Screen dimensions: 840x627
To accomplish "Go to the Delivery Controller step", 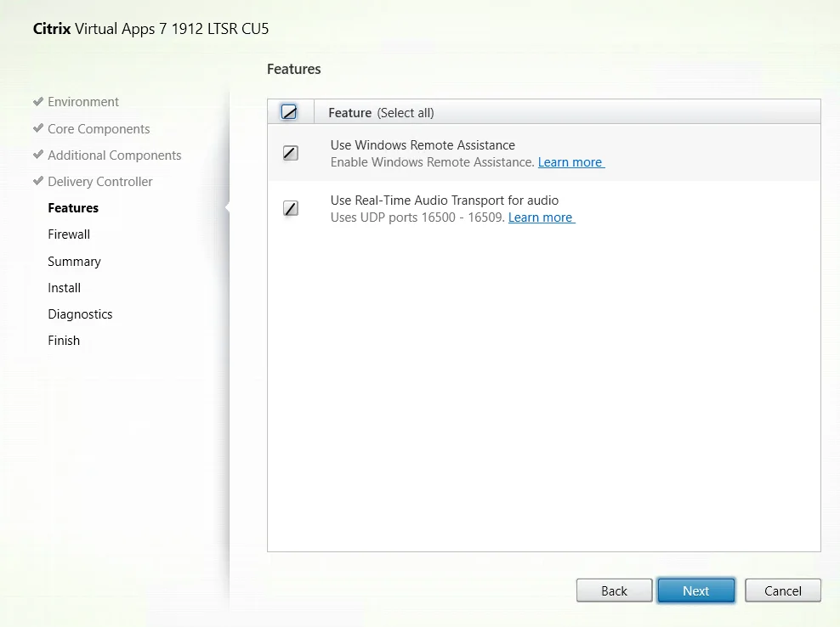I will [x=100, y=182].
